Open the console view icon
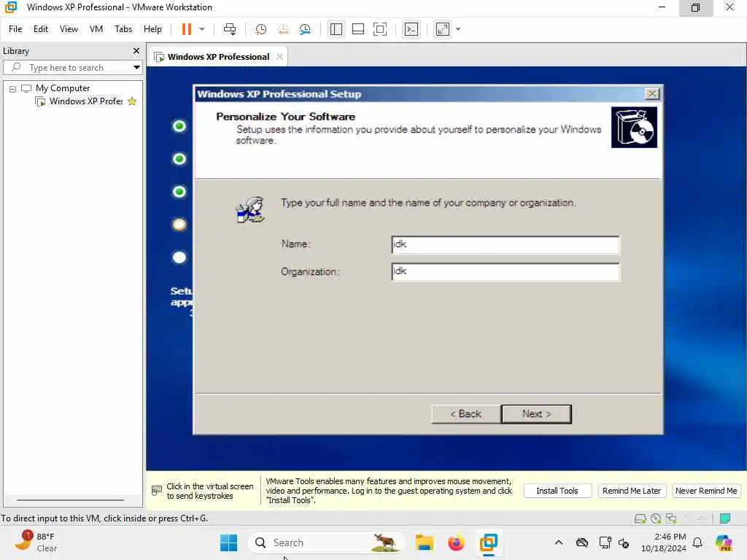747x560 pixels. (x=411, y=29)
